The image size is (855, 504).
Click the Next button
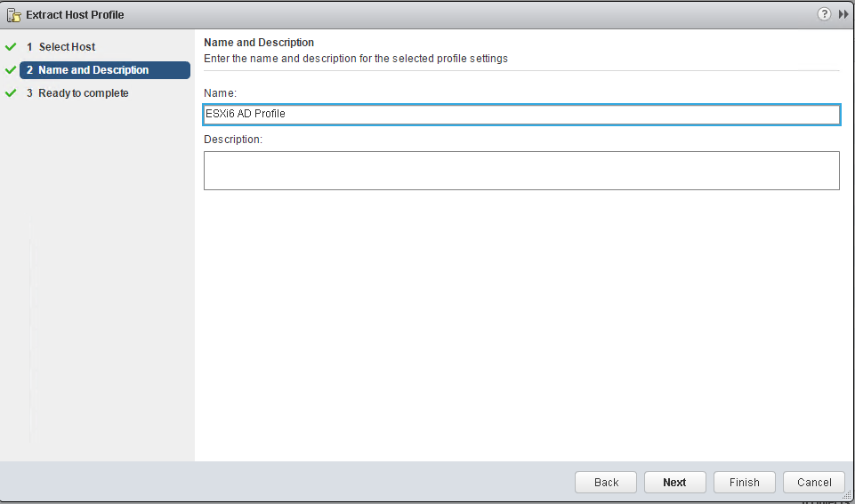(675, 482)
